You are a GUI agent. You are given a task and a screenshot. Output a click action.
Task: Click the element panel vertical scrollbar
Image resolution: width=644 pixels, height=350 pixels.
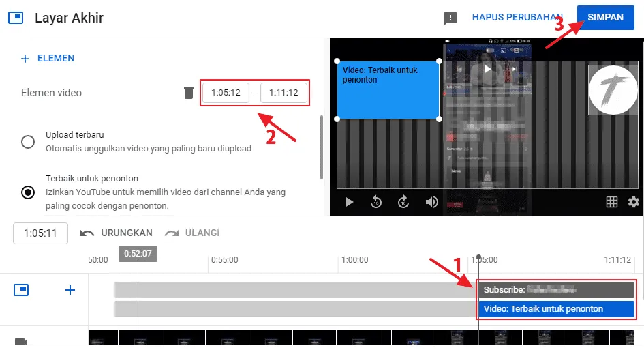tap(321, 147)
